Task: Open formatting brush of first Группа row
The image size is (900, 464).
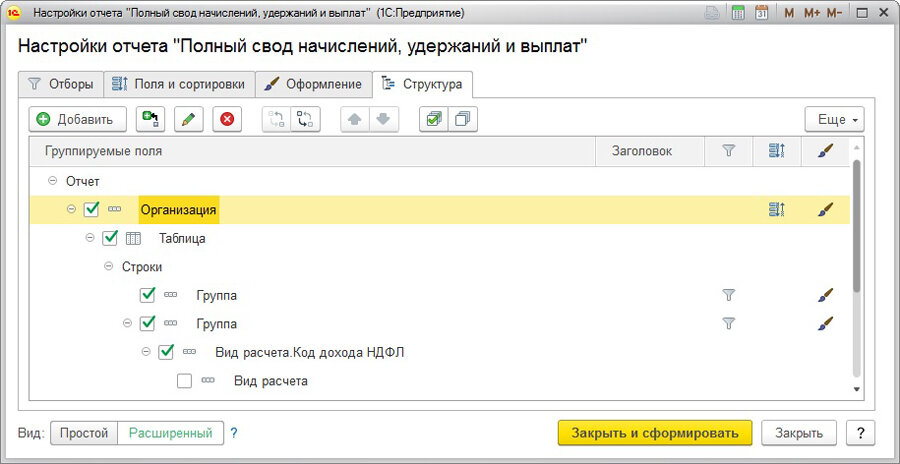Action: pyautogui.click(x=825, y=295)
